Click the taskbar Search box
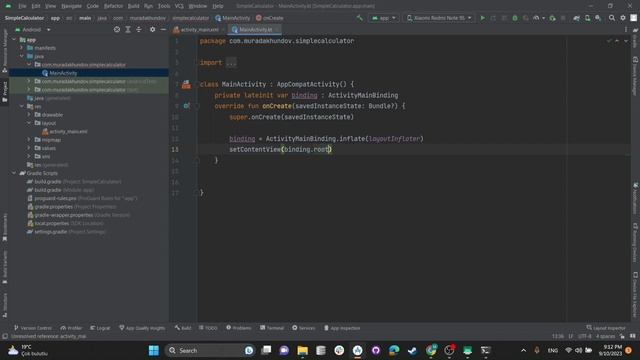Screen dimensions: 640x360 209,350
